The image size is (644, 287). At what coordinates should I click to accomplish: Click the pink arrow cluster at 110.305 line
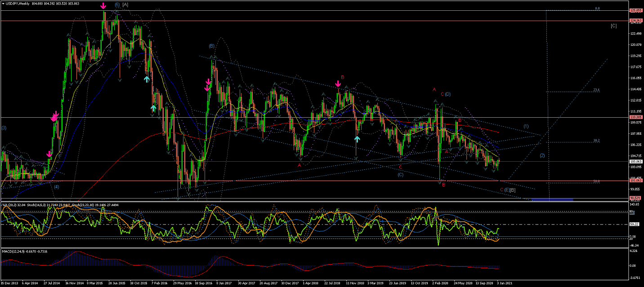click(x=54, y=117)
